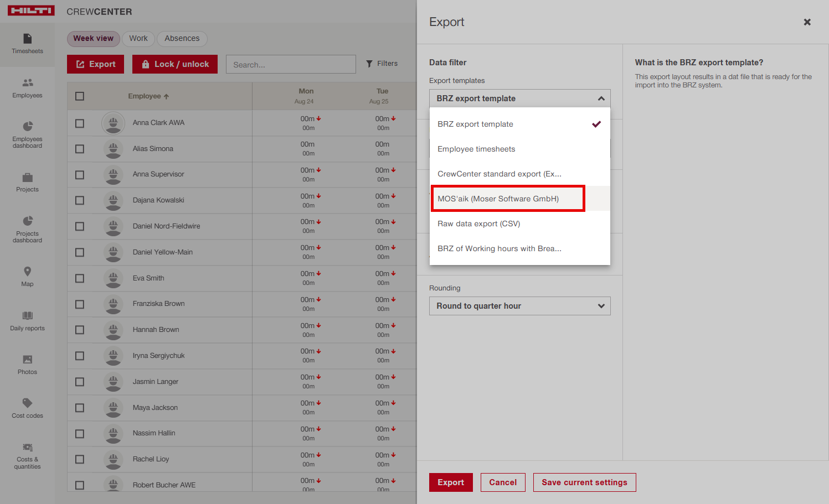Click Franziska Brown's avatar icon

[x=113, y=304]
